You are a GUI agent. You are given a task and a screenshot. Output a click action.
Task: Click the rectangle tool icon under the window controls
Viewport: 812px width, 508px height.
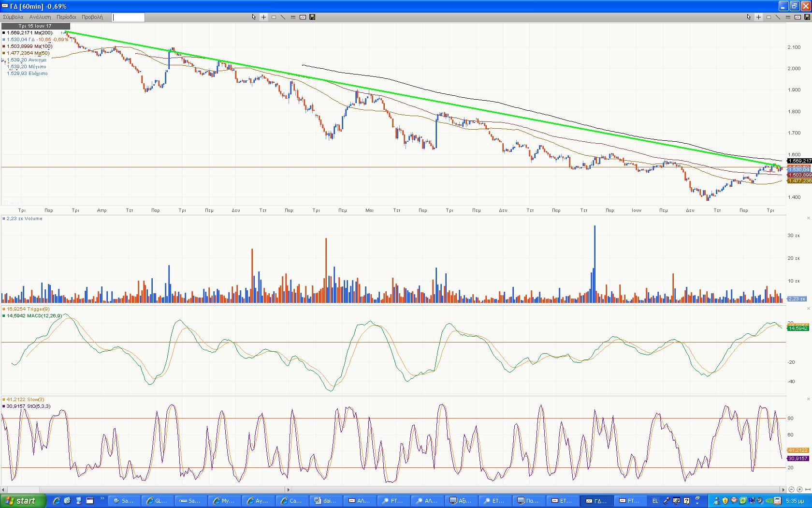(x=768, y=17)
